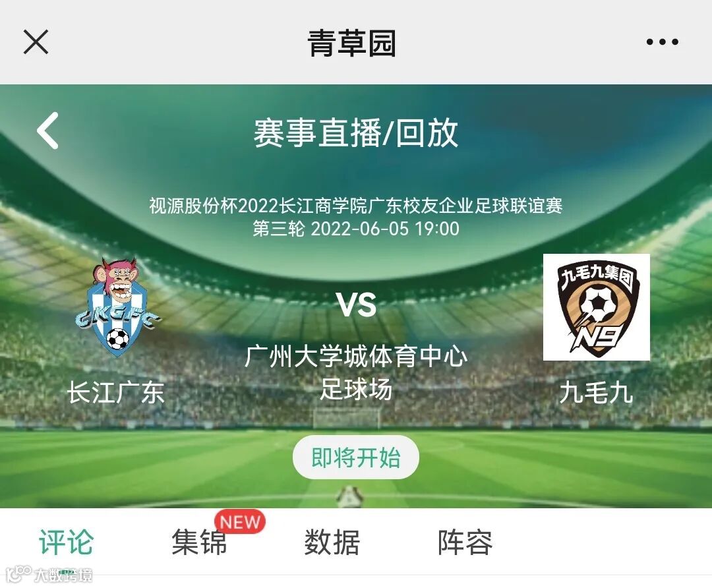The height and width of the screenshot is (588, 712).
Task: Click the 九毛九 team name
Action: (x=596, y=392)
